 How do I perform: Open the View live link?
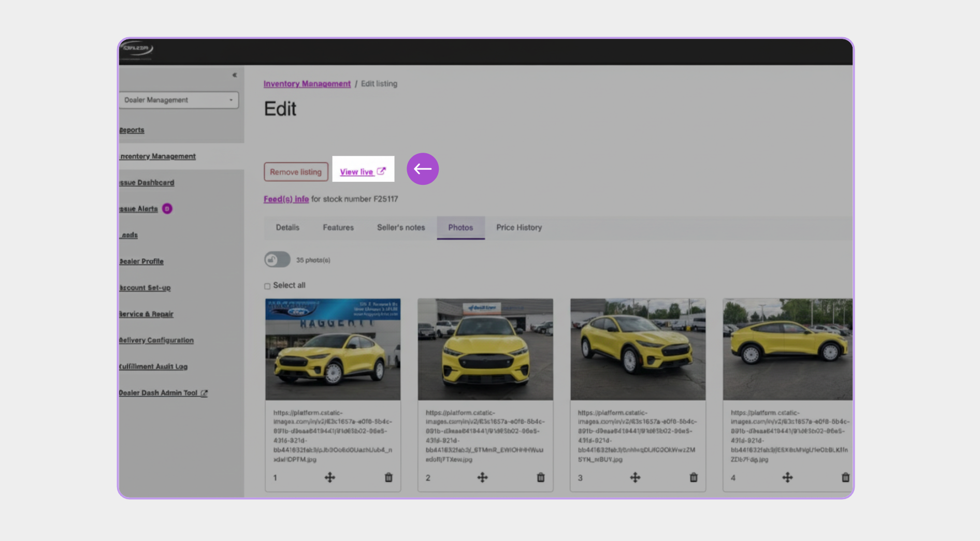[x=363, y=171]
